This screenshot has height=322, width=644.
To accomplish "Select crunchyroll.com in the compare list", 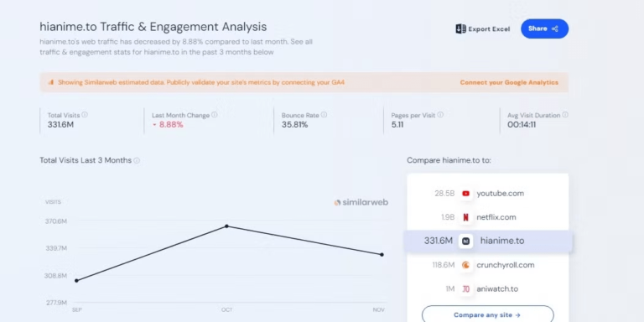I will pyautogui.click(x=506, y=265).
